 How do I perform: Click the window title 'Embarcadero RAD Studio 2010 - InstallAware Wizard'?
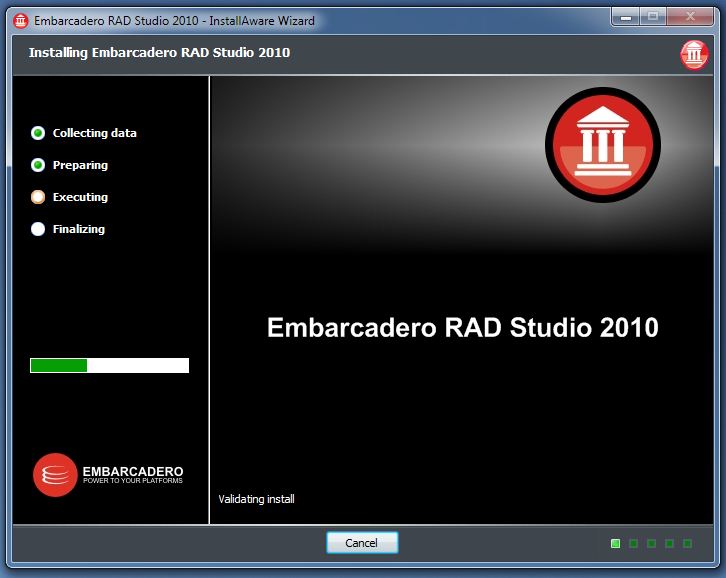(x=174, y=21)
